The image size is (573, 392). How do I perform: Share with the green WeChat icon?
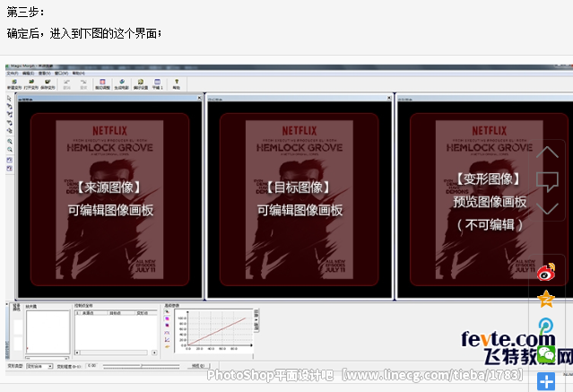pos(546,353)
